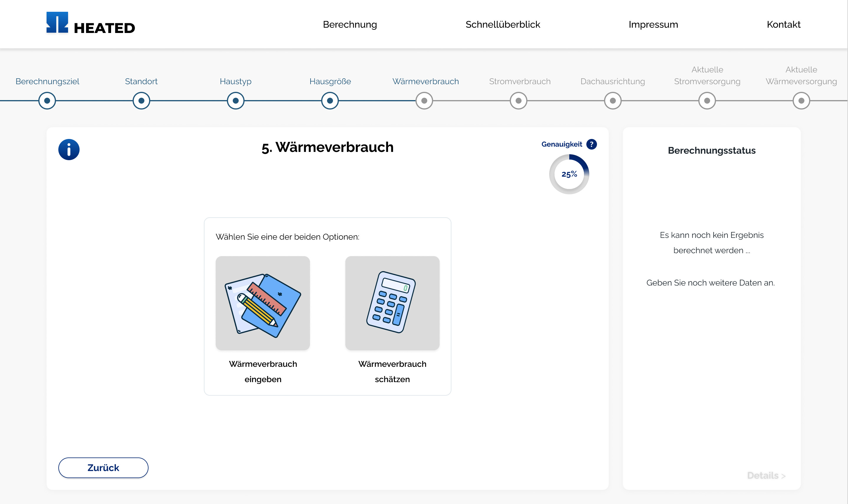Open the Schnellüberblick menu item
The height and width of the screenshot is (504, 848).
(503, 24)
